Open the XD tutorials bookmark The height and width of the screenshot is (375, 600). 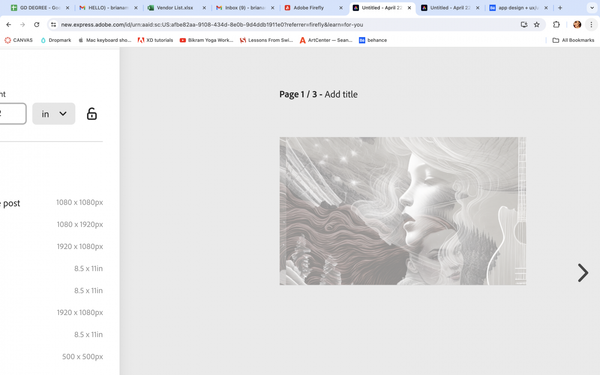coord(155,40)
